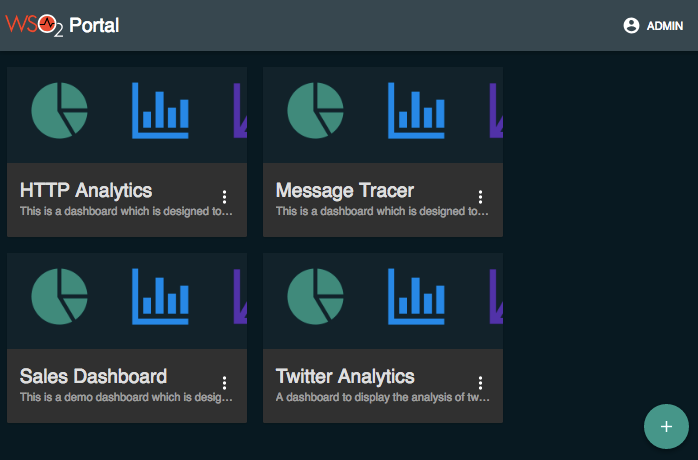Click pie chart icon on Twitter Analytics card
The image size is (698, 460).
315,297
